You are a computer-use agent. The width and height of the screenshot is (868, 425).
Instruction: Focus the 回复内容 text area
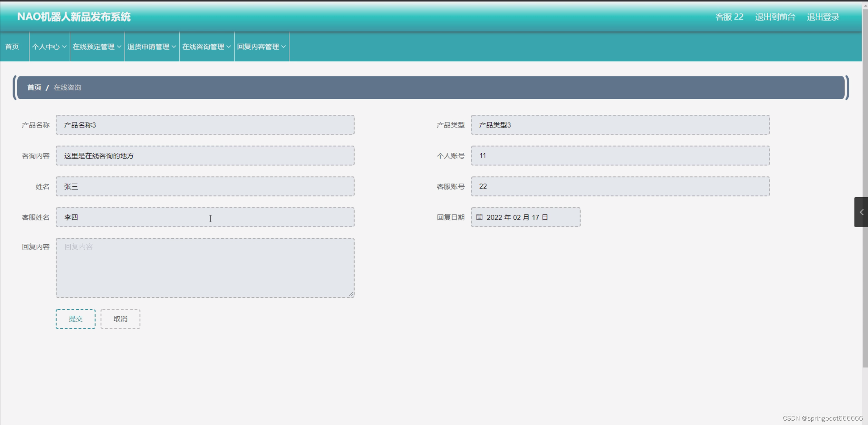coord(205,267)
